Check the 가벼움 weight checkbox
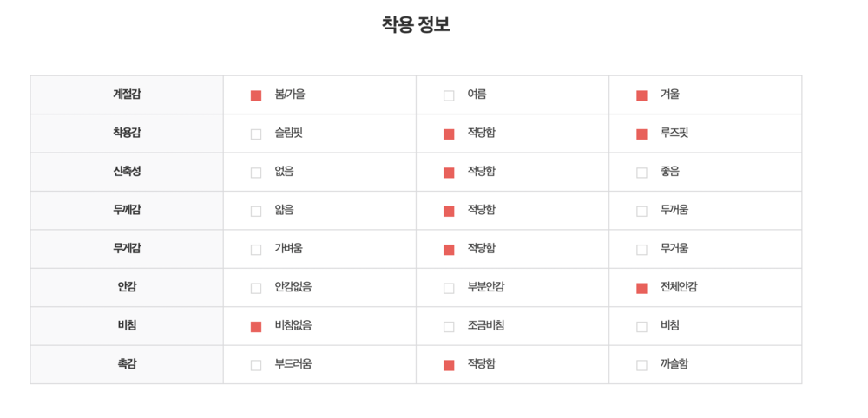The width and height of the screenshot is (868, 418). [x=256, y=250]
